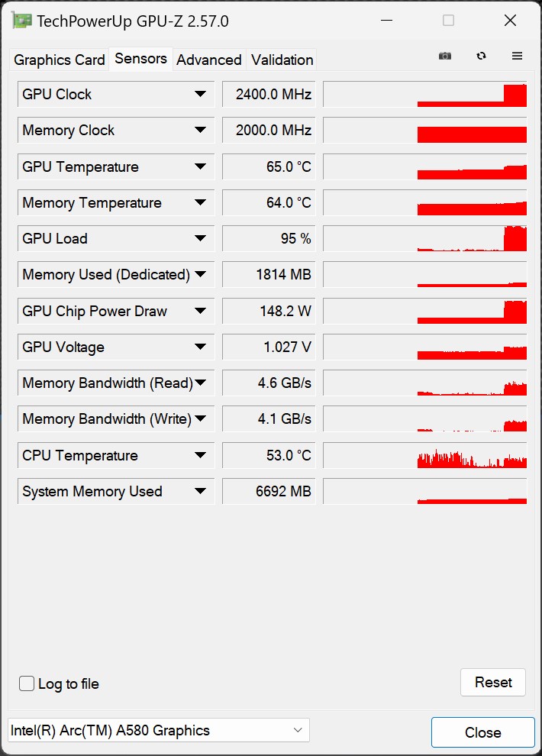Image resolution: width=542 pixels, height=756 pixels.
Task: Open the Advanced tab
Action: tap(209, 60)
